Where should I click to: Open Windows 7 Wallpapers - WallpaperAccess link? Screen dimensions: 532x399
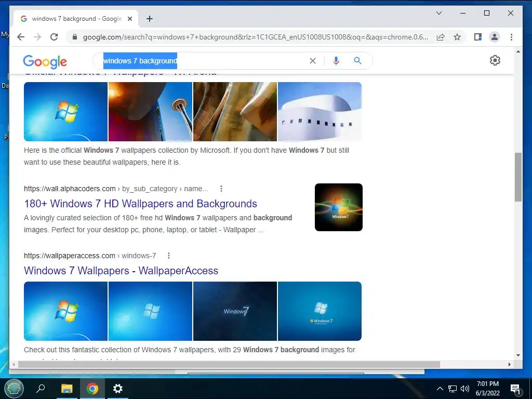[121, 271]
